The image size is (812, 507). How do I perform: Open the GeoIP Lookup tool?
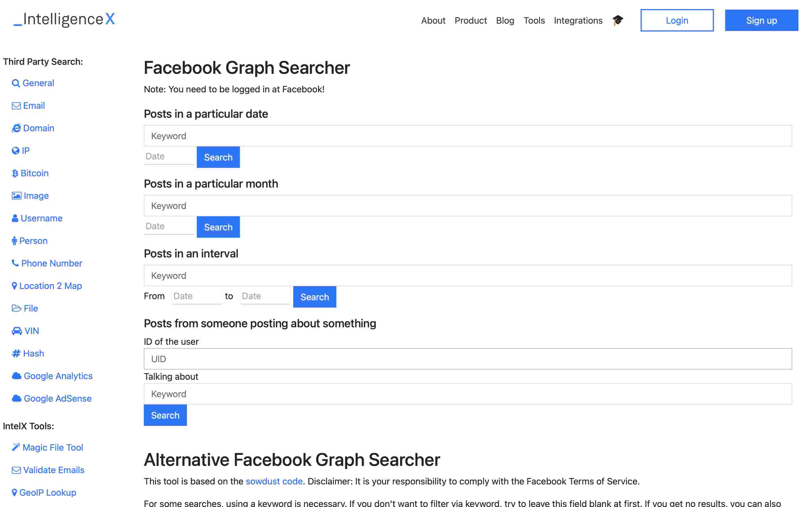(48, 492)
